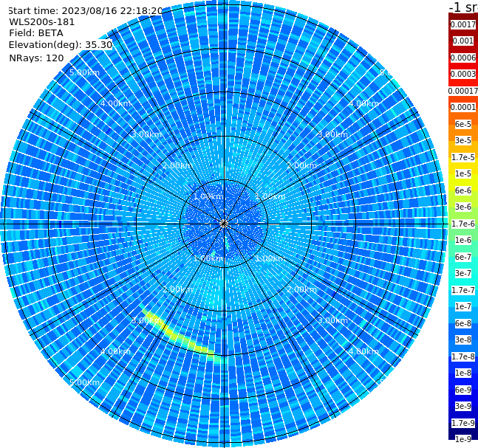
Task: Click the 1.00km label in upper-left quadrant
Action: point(208,196)
